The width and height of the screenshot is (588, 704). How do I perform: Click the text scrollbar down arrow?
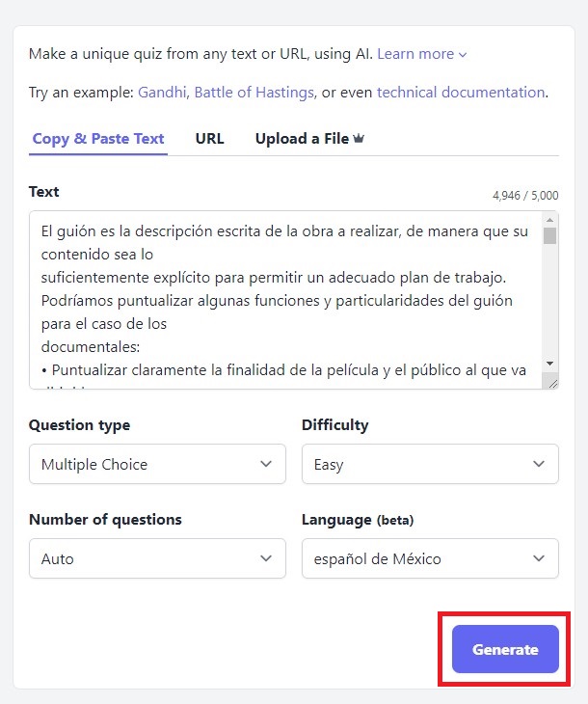550,363
